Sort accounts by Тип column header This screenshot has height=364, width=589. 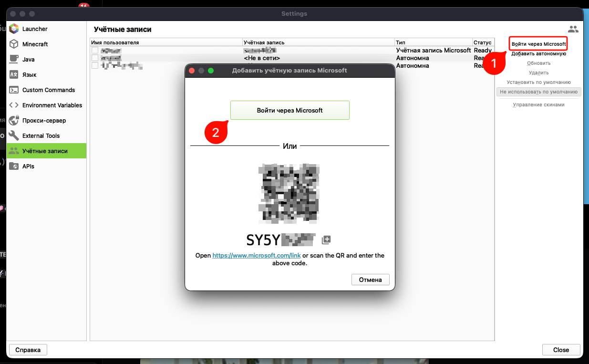click(433, 42)
